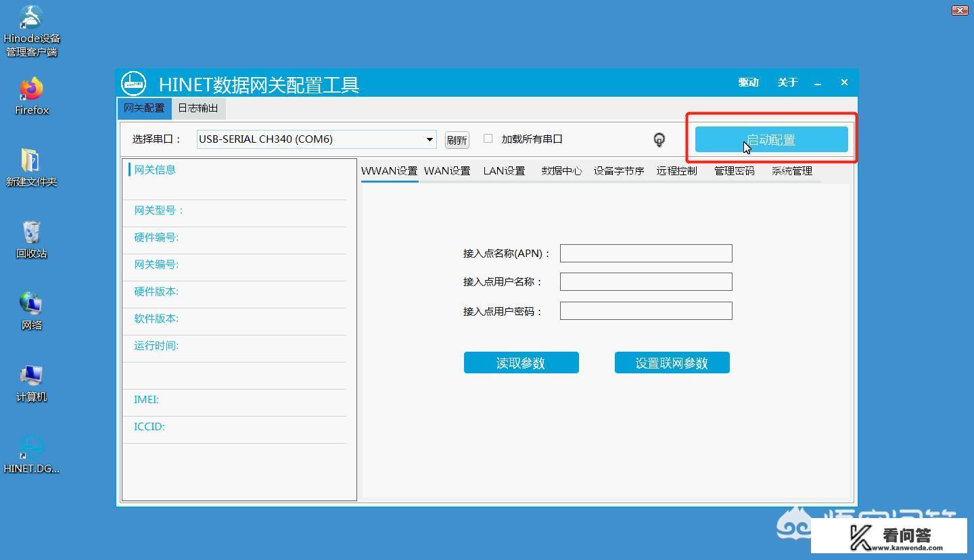
Task: Enable the 加载所有串口 checkbox
Action: pos(488,139)
